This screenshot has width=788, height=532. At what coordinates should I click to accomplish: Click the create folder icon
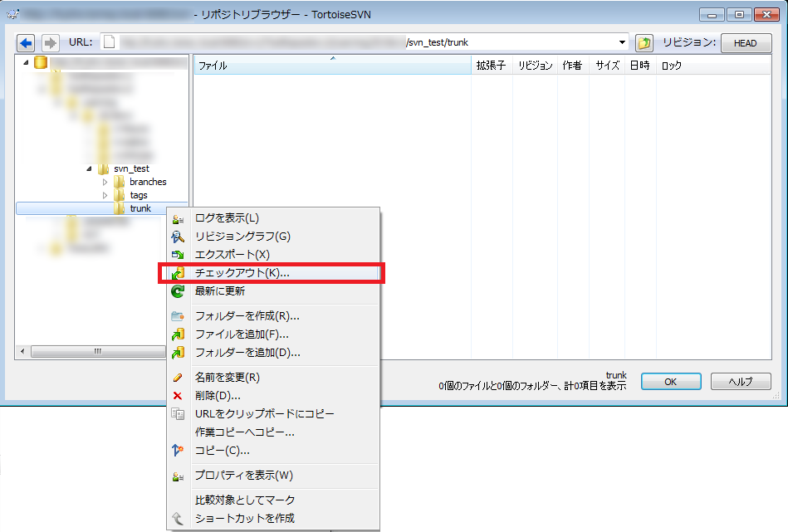pyautogui.click(x=178, y=316)
